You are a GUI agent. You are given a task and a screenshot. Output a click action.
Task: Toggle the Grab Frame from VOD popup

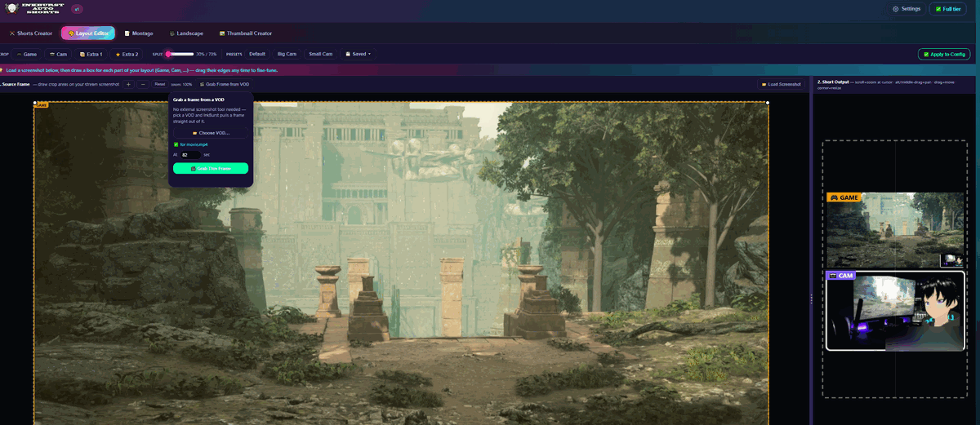[225, 84]
